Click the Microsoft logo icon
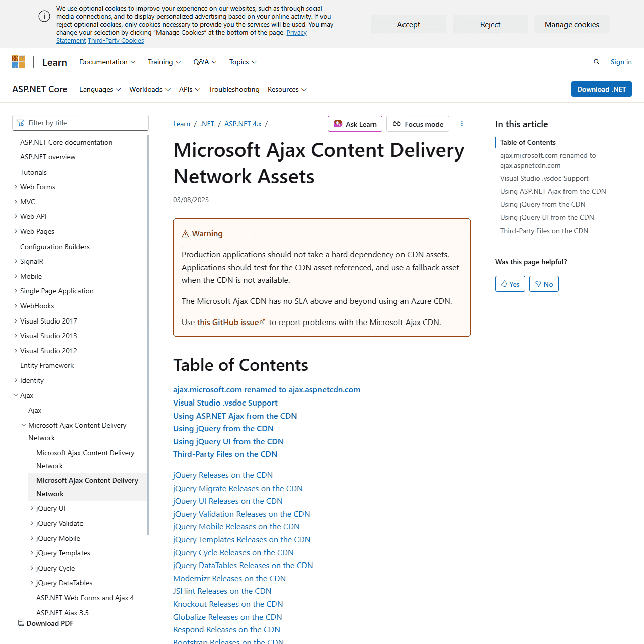 tap(18, 61)
